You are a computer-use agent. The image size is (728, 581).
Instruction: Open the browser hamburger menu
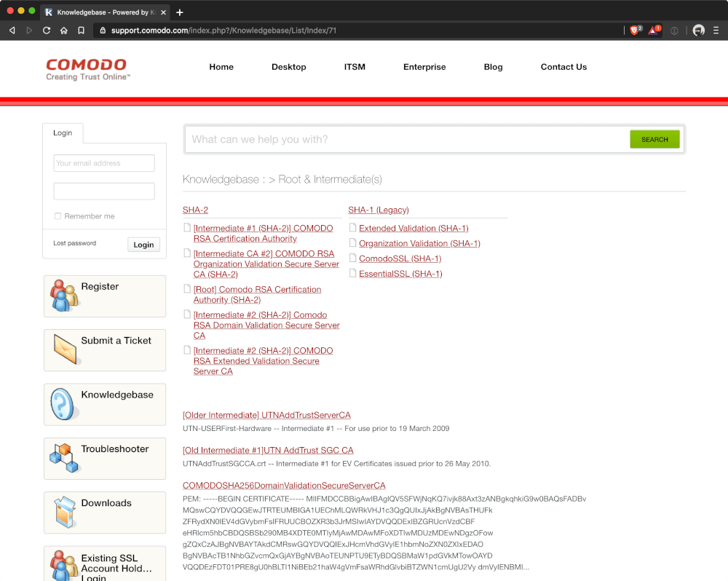click(716, 30)
